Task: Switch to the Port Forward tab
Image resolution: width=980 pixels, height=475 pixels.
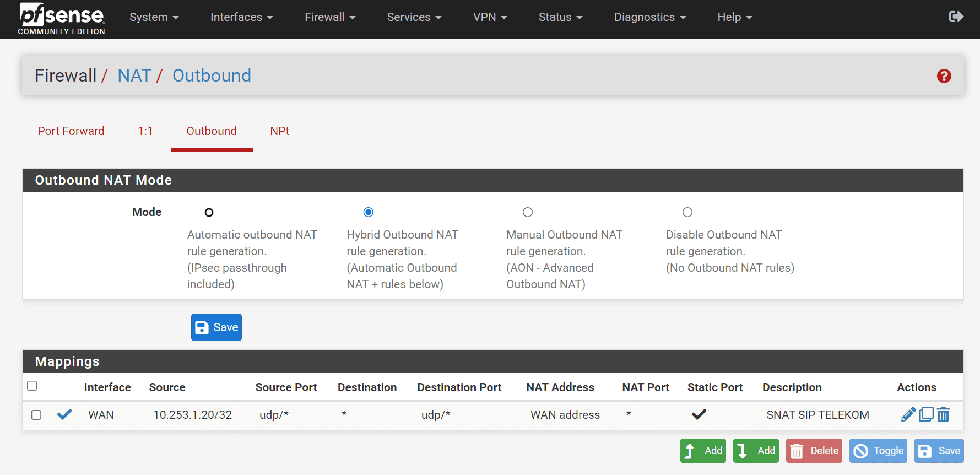Action: click(x=71, y=131)
